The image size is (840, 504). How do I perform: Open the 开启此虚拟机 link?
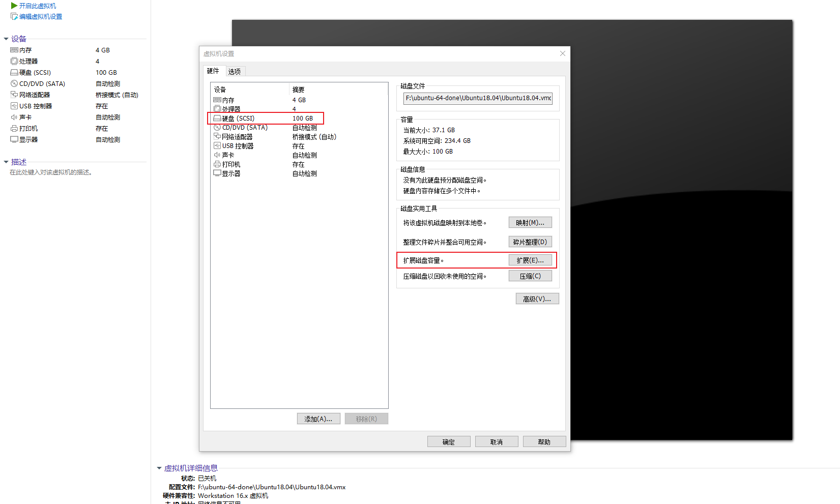click(38, 6)
